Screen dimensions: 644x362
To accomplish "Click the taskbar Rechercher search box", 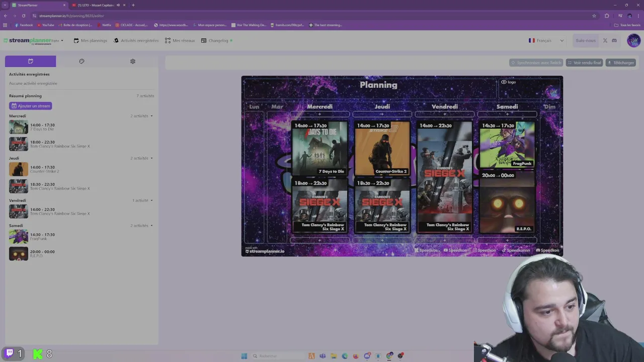I will (x=277, y=356).
